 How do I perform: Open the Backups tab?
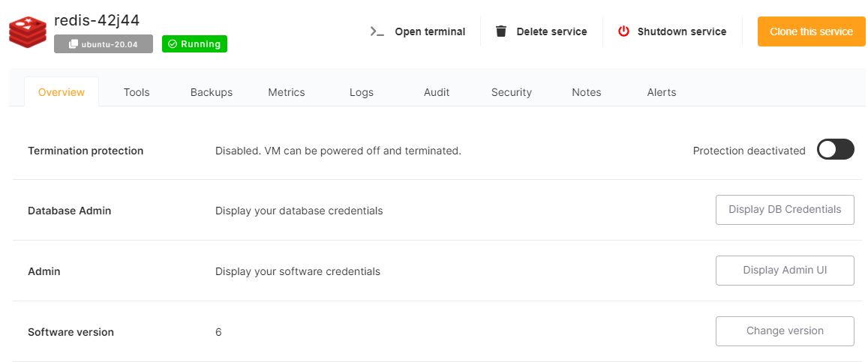point(212,92)
